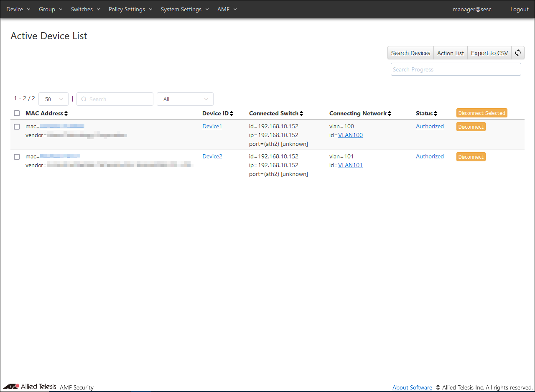Check the checkbox for Device1 row
The image size is (535, 392).
[x=17, y=127]
